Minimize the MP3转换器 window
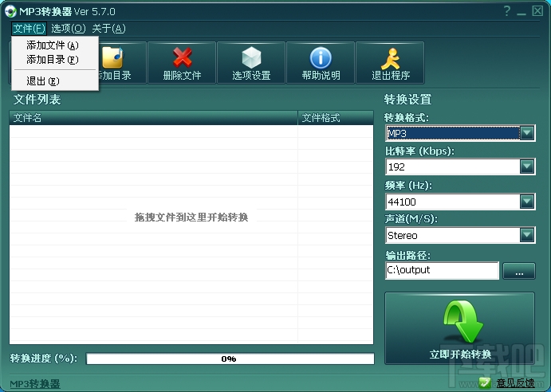The height and width of the screenshot is (392, 551). (x=521, y=12)
